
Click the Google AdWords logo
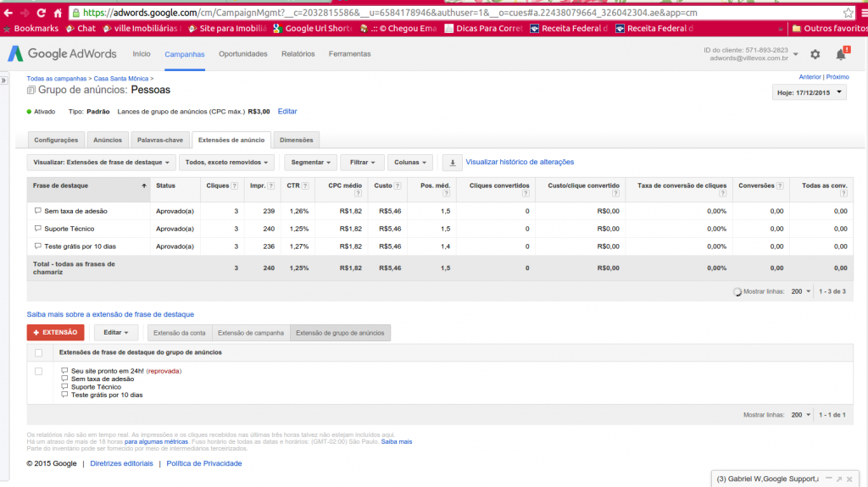click(x=62, y=53)
